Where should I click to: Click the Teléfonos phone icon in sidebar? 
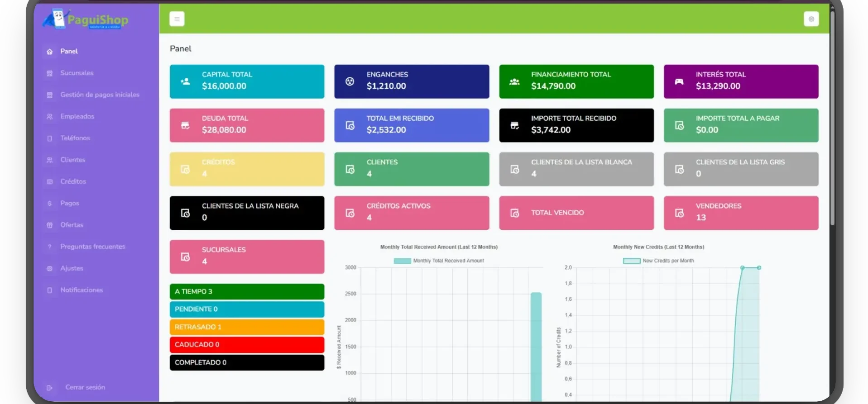click(50, 138)
